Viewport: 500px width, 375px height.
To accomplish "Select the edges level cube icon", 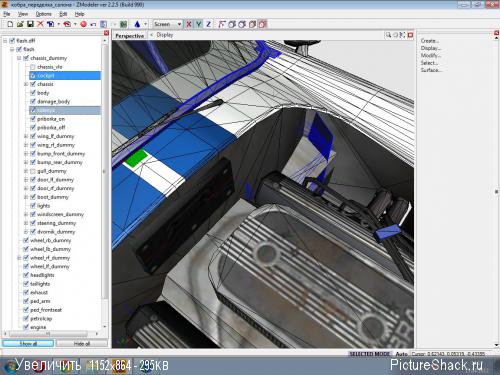I will (232, 24).
